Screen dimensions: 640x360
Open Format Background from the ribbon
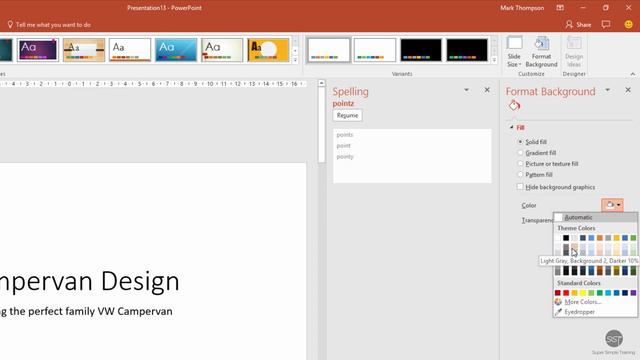click(541, 52)
